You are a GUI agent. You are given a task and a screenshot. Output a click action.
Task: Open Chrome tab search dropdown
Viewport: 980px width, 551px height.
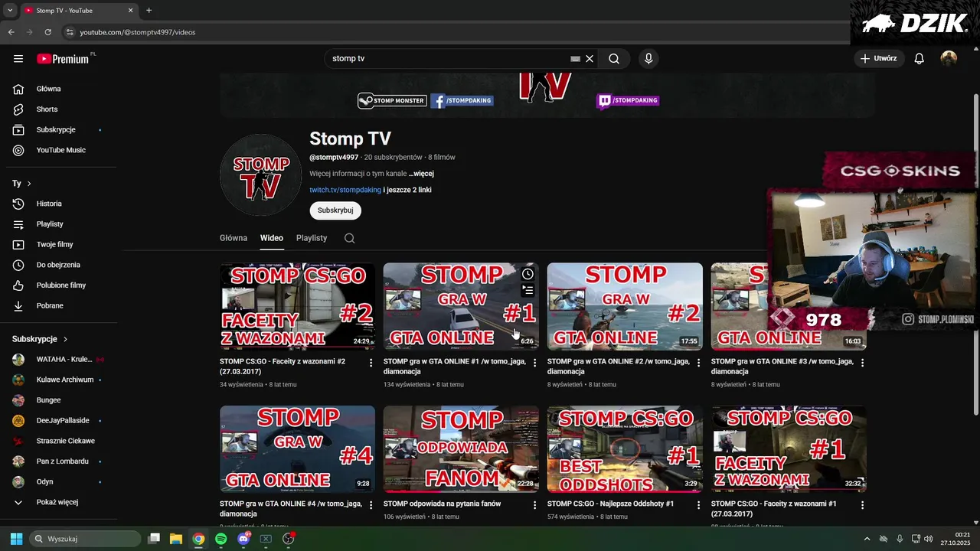(x=9, y=11)
